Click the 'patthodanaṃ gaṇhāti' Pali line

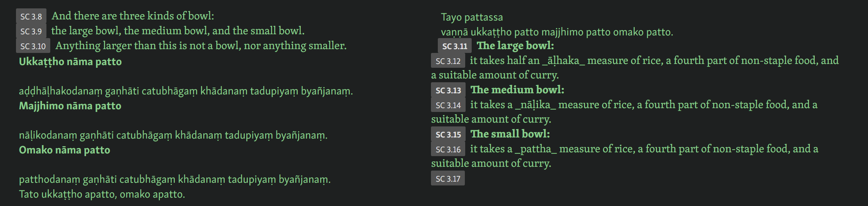[175, 179]
